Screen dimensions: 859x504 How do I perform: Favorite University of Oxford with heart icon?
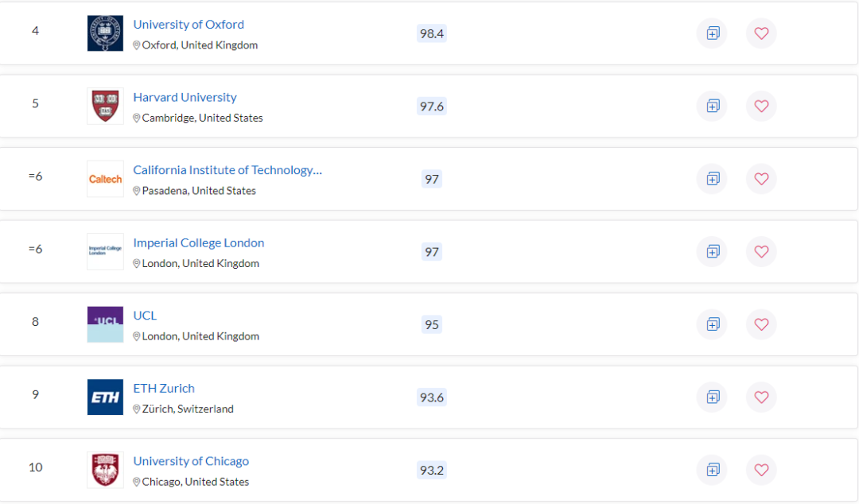761,33
